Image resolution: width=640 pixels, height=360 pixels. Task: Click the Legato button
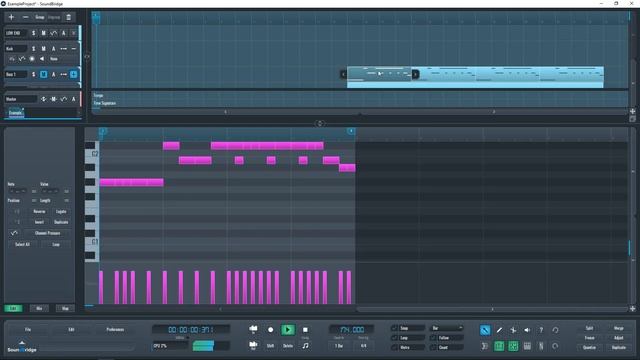(61, 212)
